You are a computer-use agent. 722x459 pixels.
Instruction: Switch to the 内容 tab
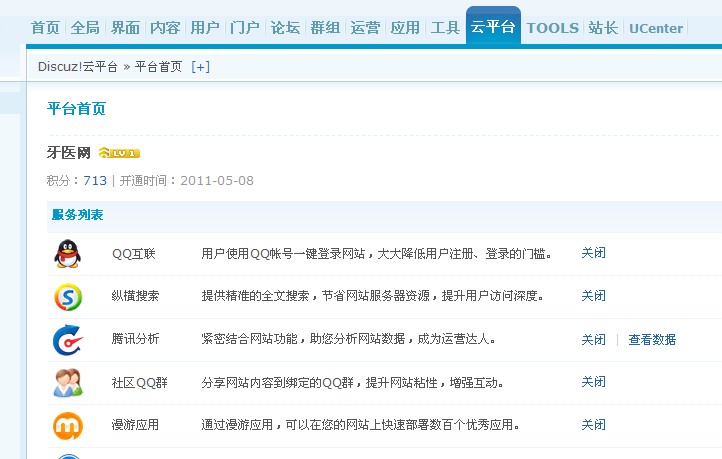pos(165,28)
